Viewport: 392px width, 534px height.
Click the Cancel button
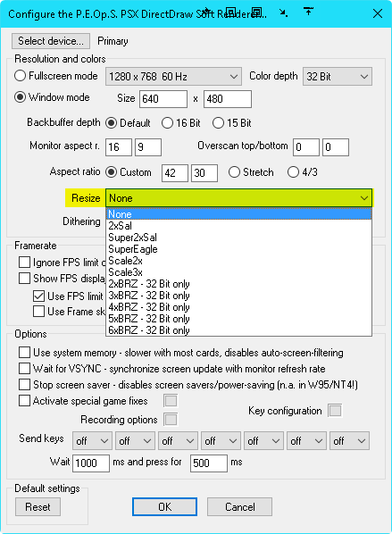[240, 506]
